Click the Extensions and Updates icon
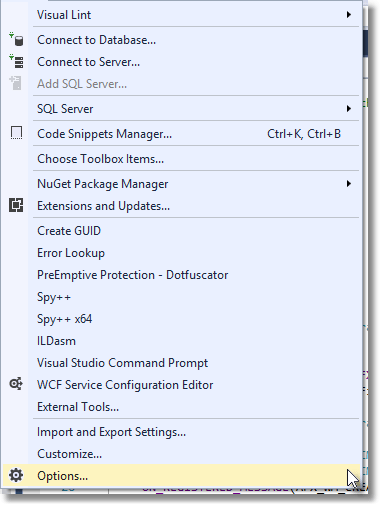Image resolution: width=380 pixels, height=506 pixels. [16, 205]
